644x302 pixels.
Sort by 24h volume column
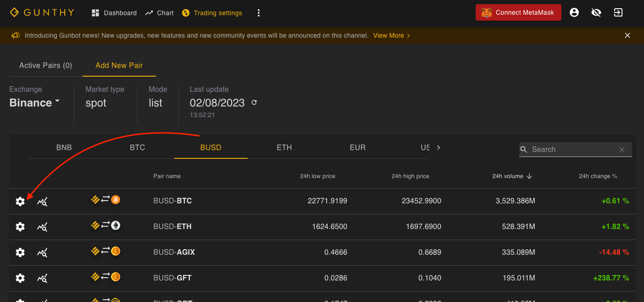point(512,176)
